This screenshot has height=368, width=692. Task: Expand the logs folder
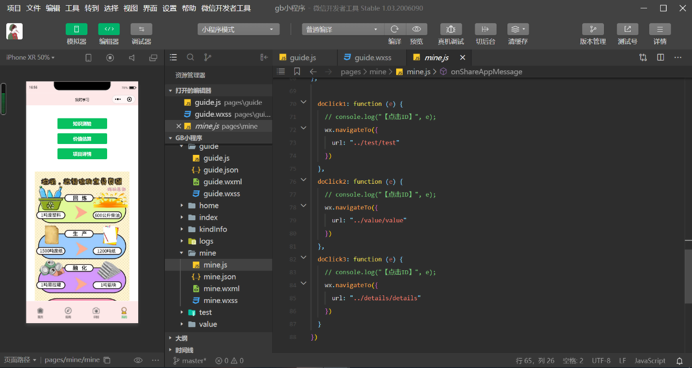(x=181, y=241)
